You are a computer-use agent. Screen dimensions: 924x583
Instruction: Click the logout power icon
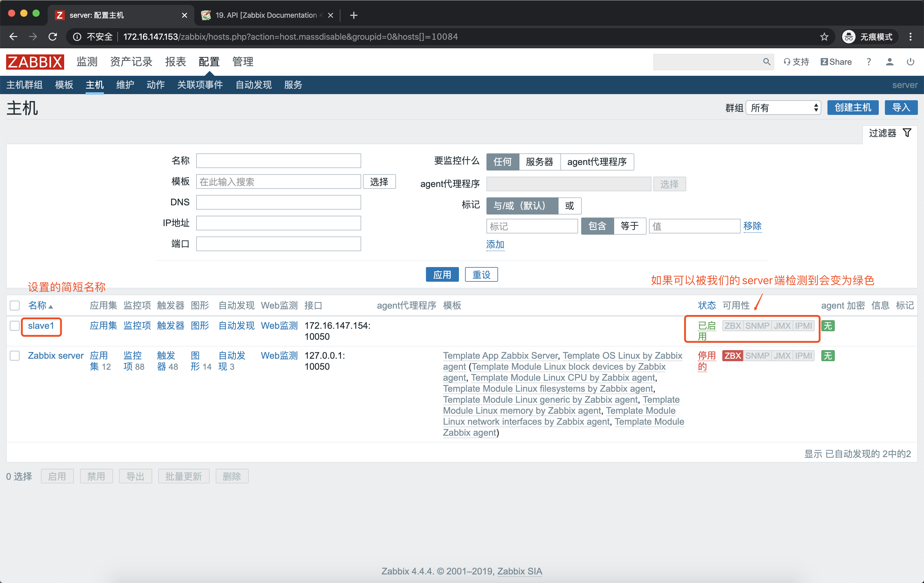pos(910,62)
